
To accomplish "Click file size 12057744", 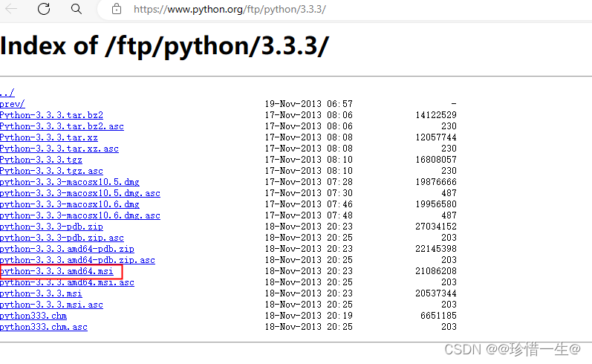I will pyautogui.click(x=436, y=137).
